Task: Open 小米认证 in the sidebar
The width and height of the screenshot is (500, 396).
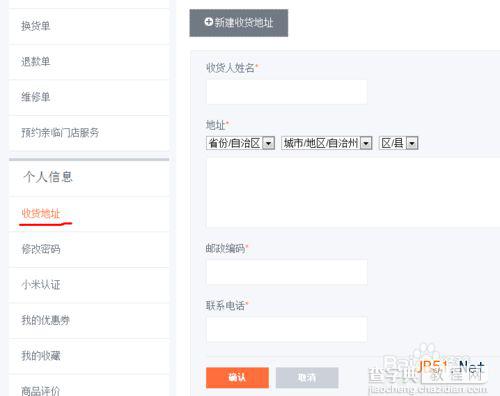Action: tap(41, 285)
